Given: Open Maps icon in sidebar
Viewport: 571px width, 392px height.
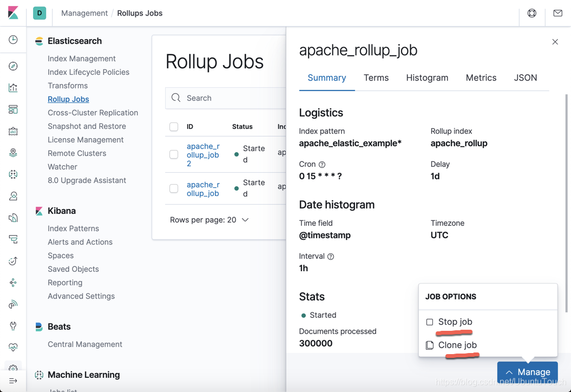Looking at the screenshot, I should click(x=13, y=153).
